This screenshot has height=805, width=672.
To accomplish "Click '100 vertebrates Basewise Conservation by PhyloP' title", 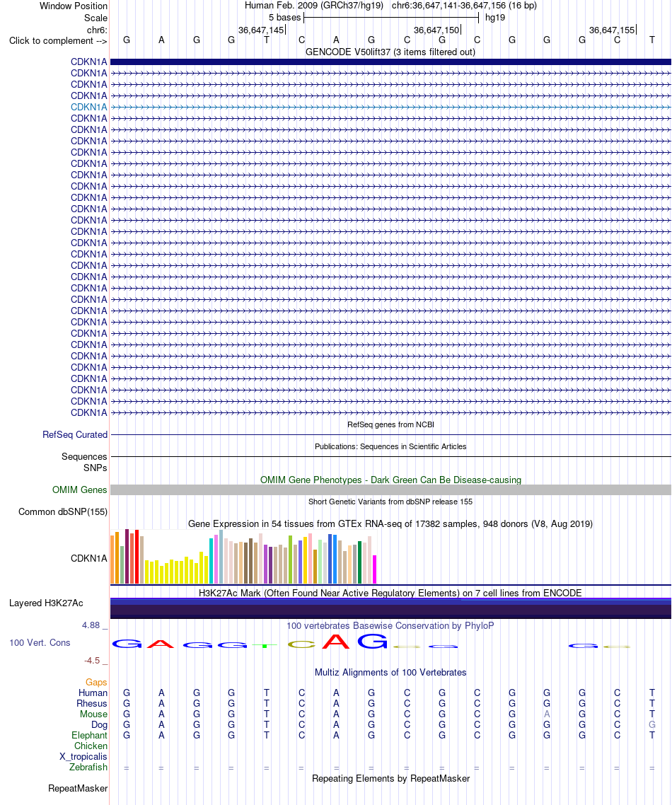I will [x=390, y=625].
